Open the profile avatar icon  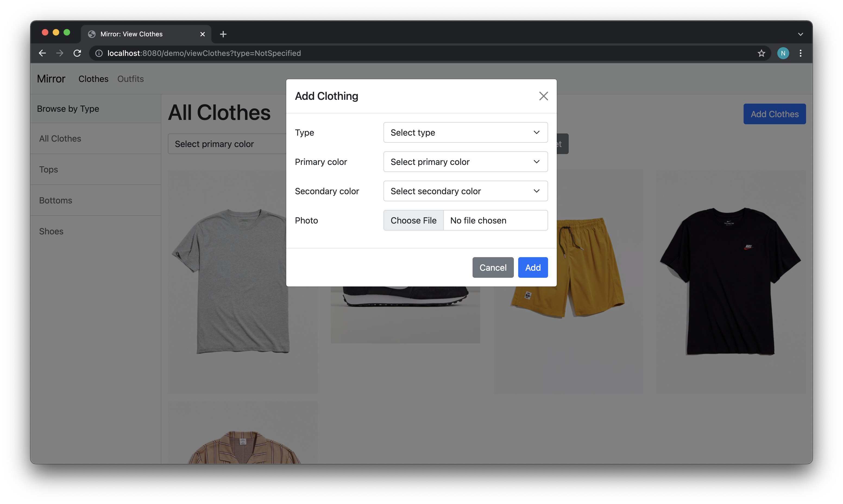point(783,53)
